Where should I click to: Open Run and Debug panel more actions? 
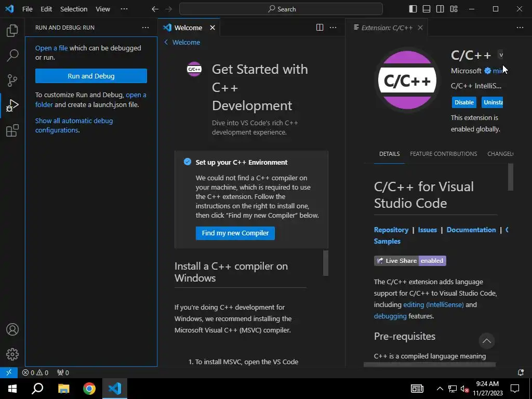point(145,28)
